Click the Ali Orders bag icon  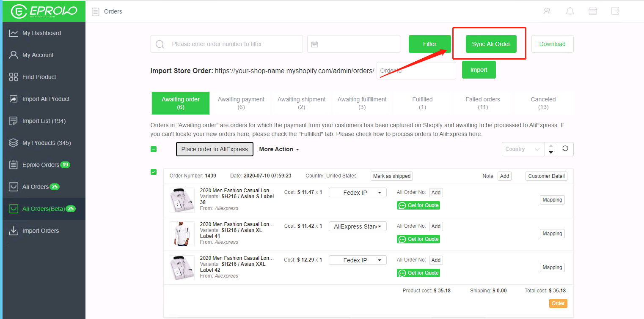click(x=14, y=187)
